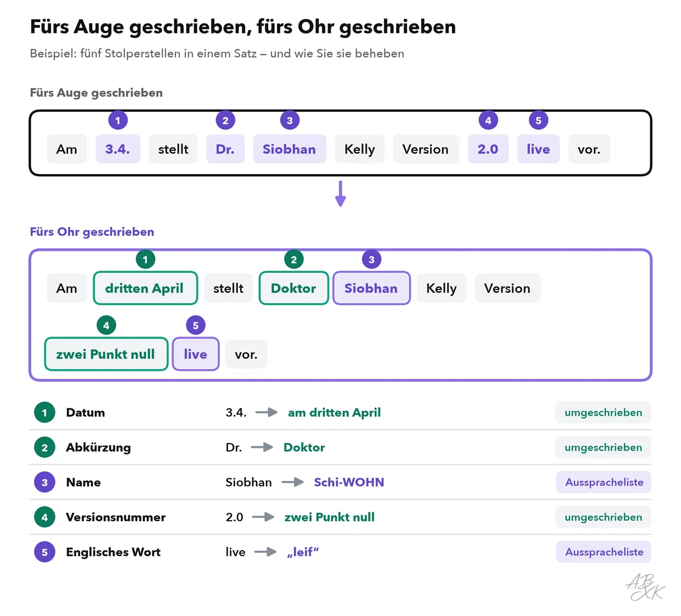Screen dimensions: 681x616
Task: Open the "Ausspracheliste" tag in the Name row
Action: pos(604,482)
